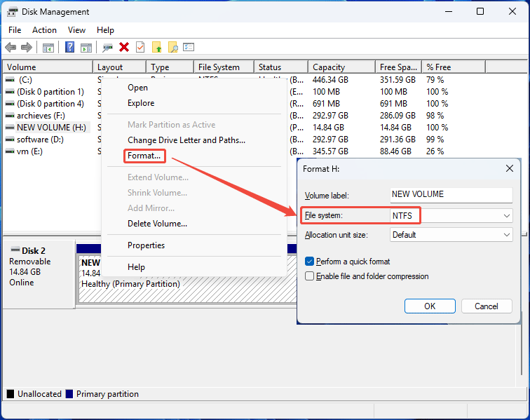
Task: Close the Format H: dialog
Action: click(x=510, y=168)
